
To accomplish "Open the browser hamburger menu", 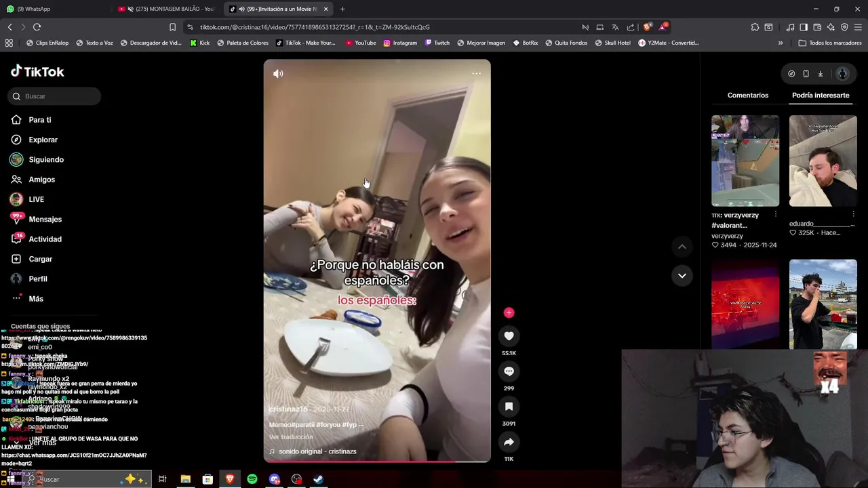I will click(x=859, y=27).
